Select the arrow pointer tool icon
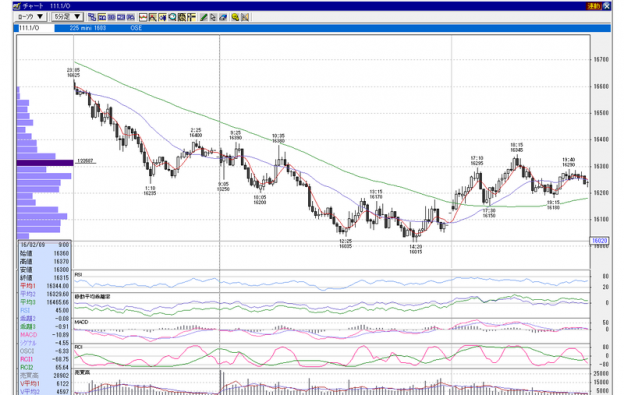The height and width of the screenshot is (395, 624). pos(213,17)
